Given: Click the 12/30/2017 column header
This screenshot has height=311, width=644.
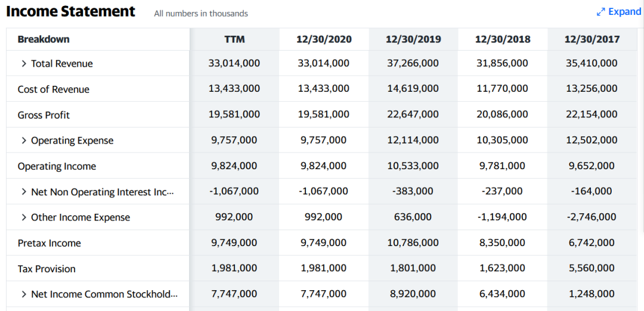Looking at the screenshot, I should (x=592, y=39).
